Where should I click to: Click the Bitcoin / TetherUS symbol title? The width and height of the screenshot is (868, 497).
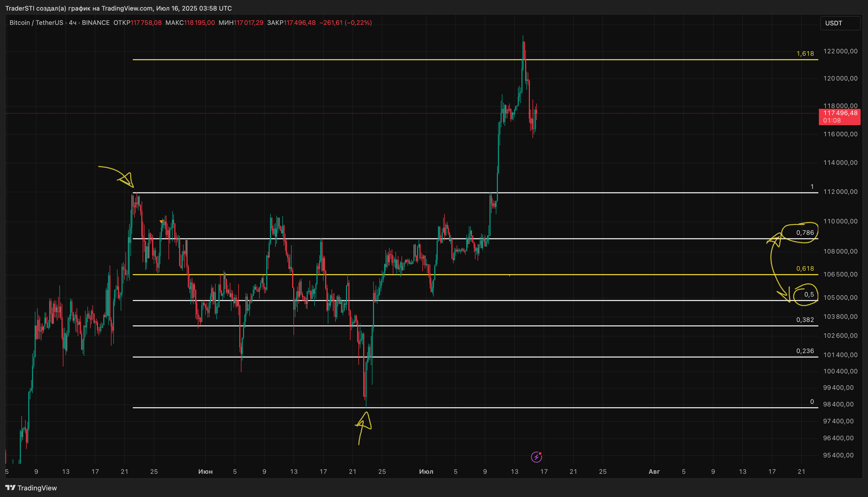(36, 22)
